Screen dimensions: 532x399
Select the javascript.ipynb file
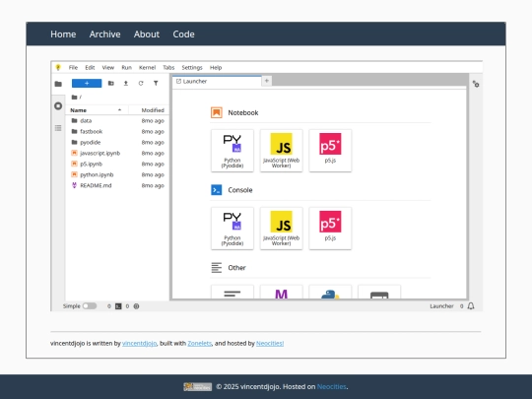coord(117,154)
